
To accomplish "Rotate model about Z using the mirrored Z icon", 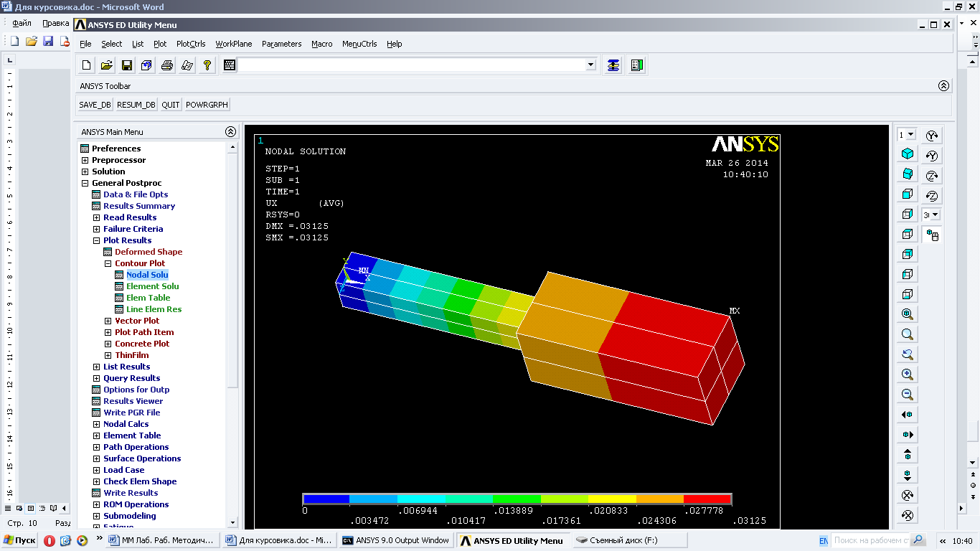I will [x=932, y=196].
